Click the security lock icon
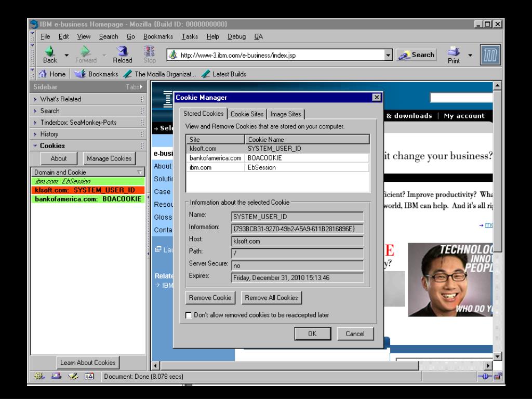The image size is (532, 399). (498, 376)
